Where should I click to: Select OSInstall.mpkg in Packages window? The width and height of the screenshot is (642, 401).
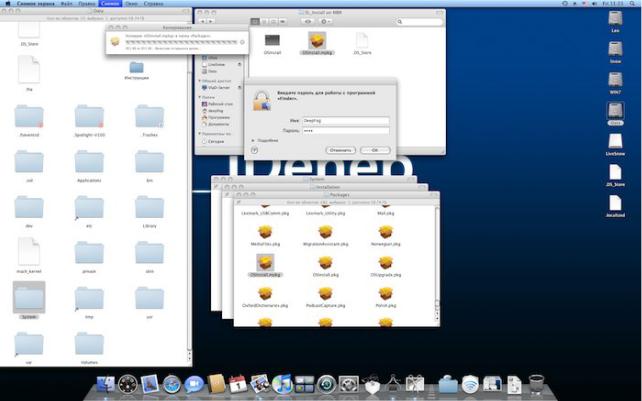tap(265, 265)
